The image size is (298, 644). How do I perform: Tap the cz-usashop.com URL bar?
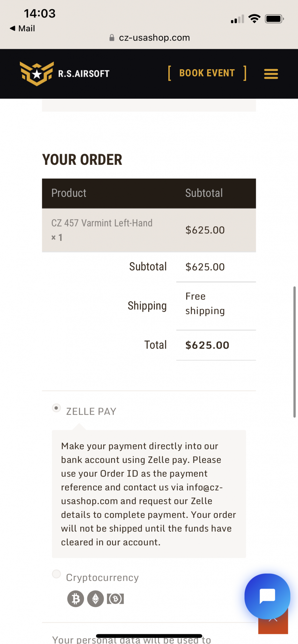tap(154, 38)
